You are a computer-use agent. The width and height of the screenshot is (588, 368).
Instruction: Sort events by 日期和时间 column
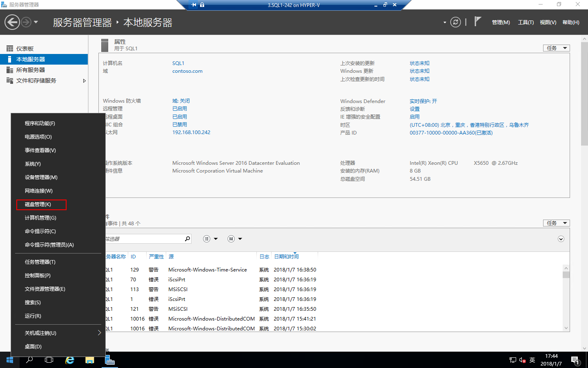[x=286, y=257]
